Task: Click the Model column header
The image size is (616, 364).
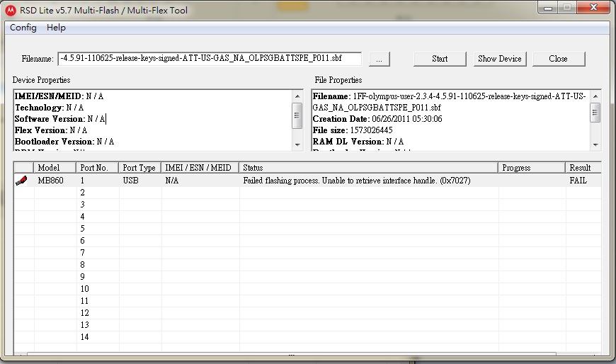Action: 55,168
